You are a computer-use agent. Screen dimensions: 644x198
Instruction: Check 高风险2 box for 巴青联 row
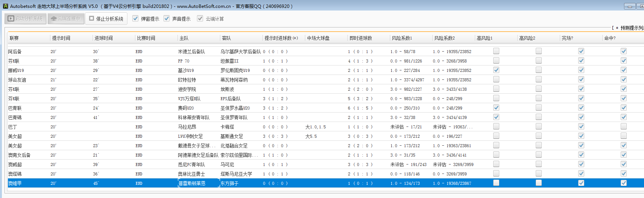[x=539, y=108]
